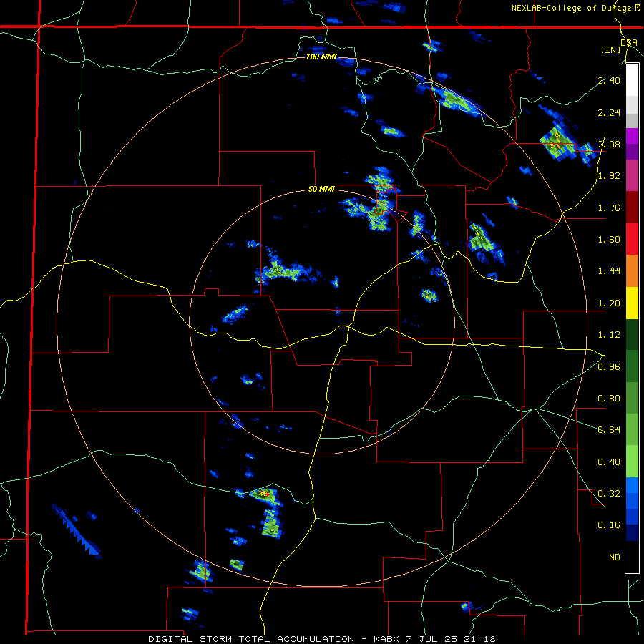Click the 100 NMI range ring label
Image resolution: width=644 pixels, height=644 pixels.
pyautogui.click(x=321, y=57)
